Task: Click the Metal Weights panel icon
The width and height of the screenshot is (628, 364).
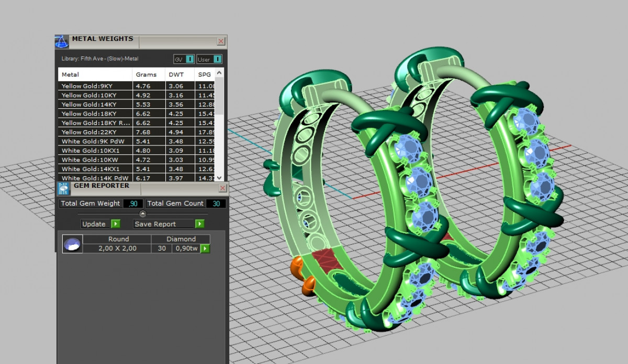Action: pyautogui.click(x=62, y=42)
